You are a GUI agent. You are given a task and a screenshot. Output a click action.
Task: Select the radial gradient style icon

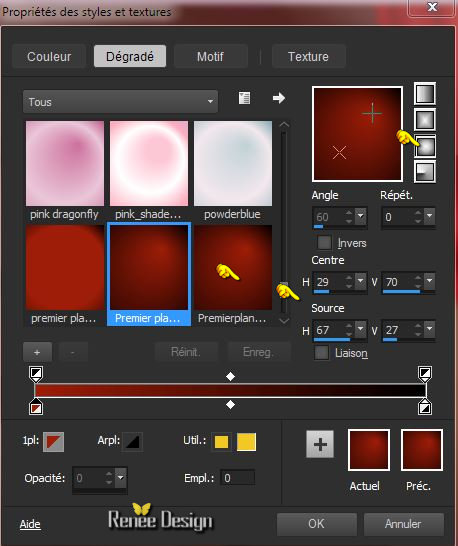(x=425, y=171)
